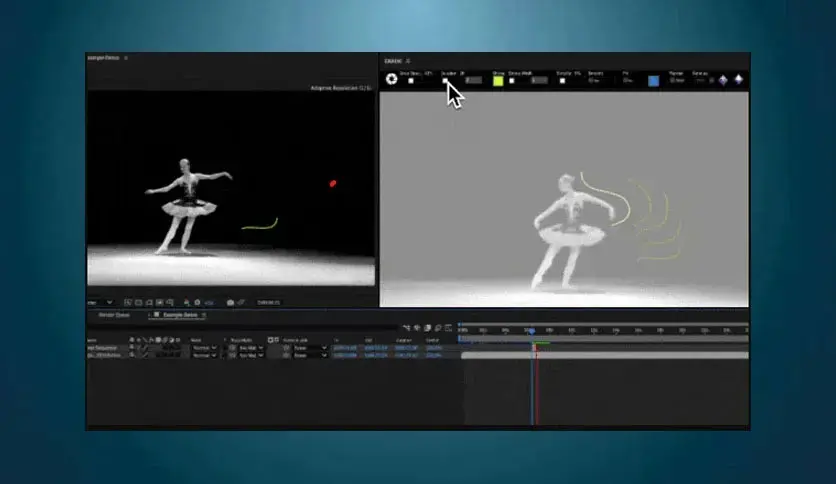
Task: Toggle the checkbox under the mouse cursor
Action: (x=445, y=81)
